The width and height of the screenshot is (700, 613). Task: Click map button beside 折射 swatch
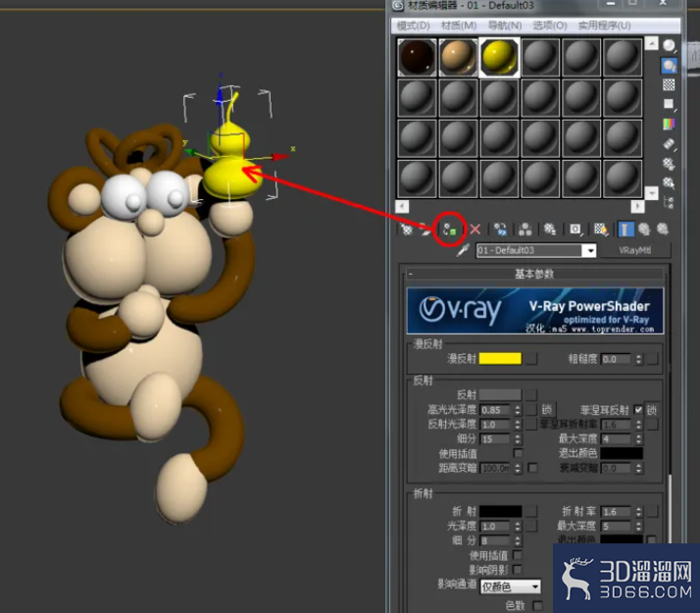(530, 511)
